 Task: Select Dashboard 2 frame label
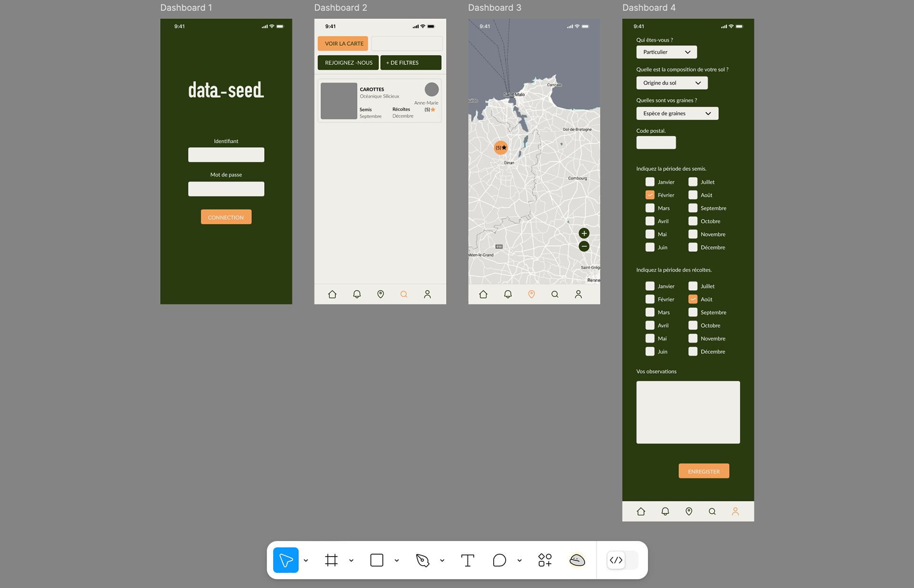(x=340, y=8)
